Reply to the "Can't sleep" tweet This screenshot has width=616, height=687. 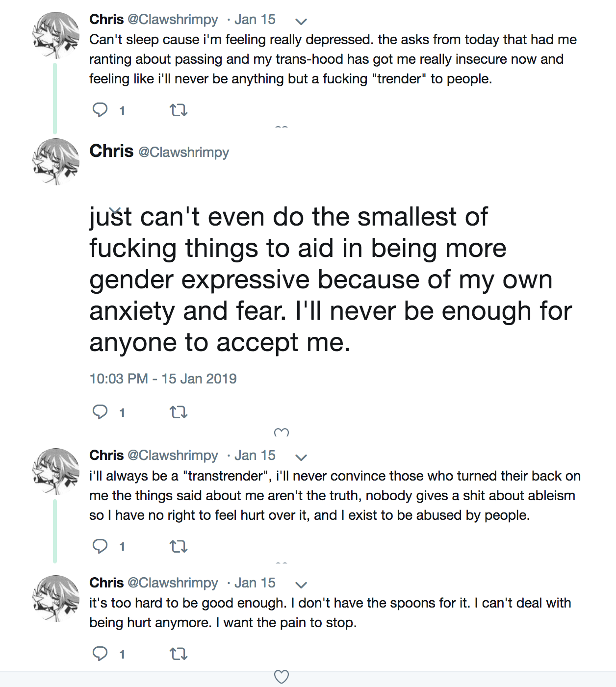100,110
